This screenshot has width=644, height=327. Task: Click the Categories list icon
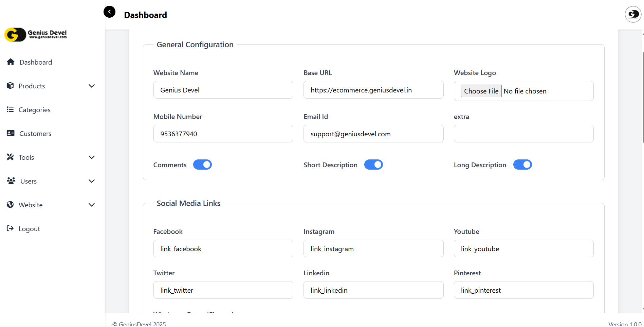[x=10, y=109]
